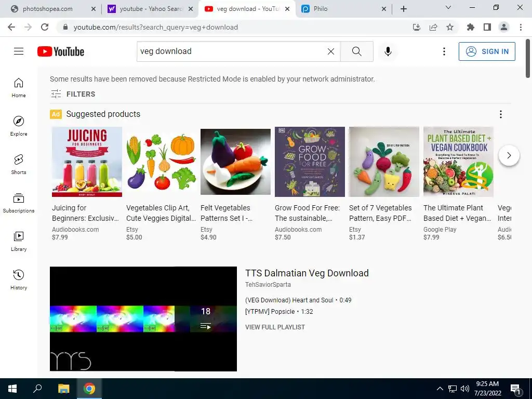Click VIEW FULL PLAYLIST

point(275,327)
